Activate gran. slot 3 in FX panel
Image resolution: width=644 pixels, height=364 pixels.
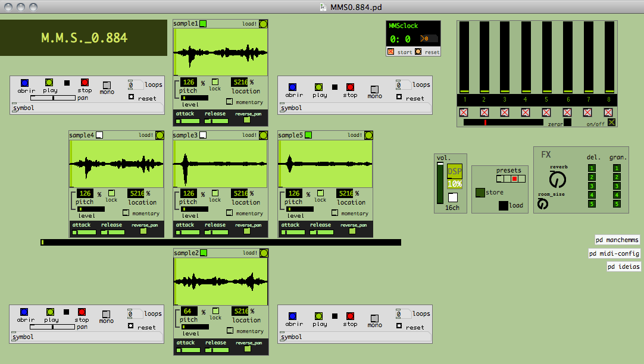617,186
